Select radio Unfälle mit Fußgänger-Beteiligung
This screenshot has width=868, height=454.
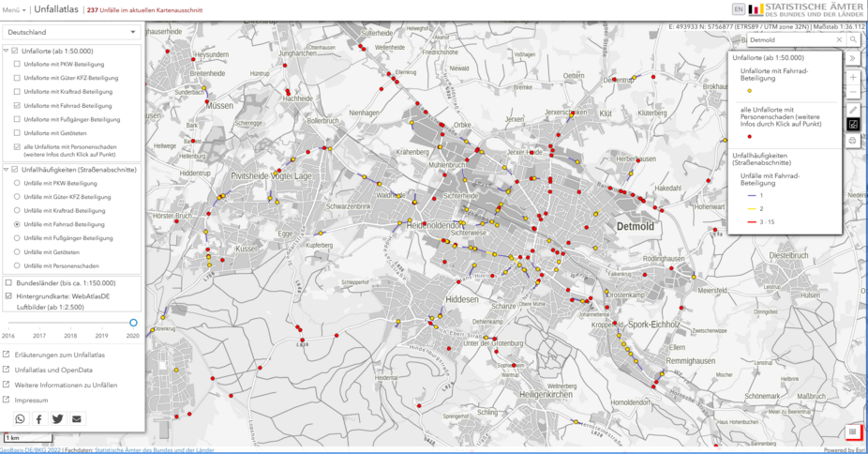click(17, 238)
